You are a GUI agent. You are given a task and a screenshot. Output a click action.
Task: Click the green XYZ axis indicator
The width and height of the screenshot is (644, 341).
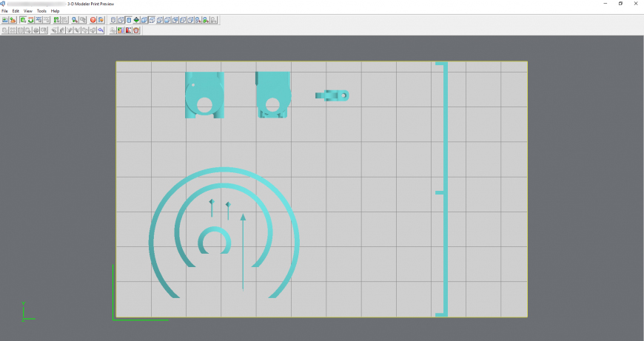coord(25,313)
